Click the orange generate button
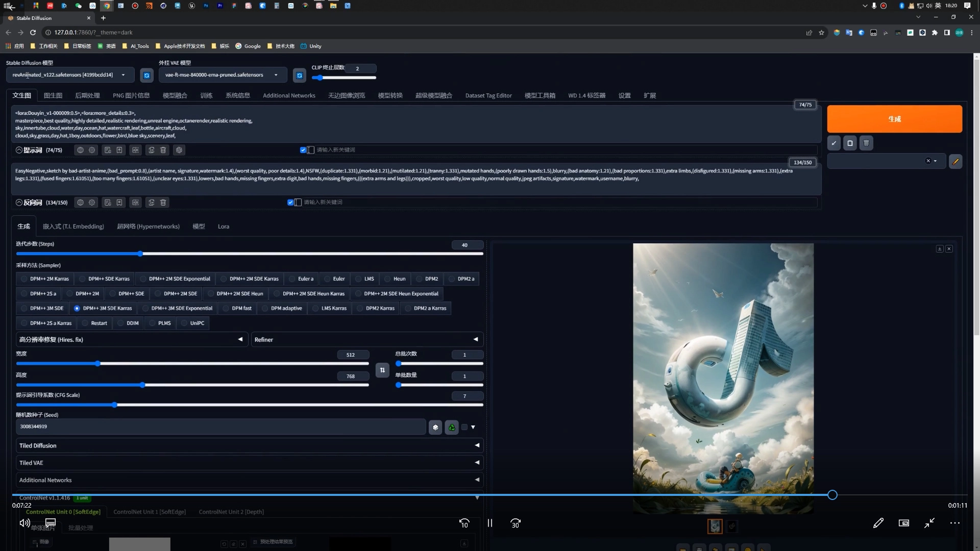This screenshot has height=551, width=980. (894, 119)
